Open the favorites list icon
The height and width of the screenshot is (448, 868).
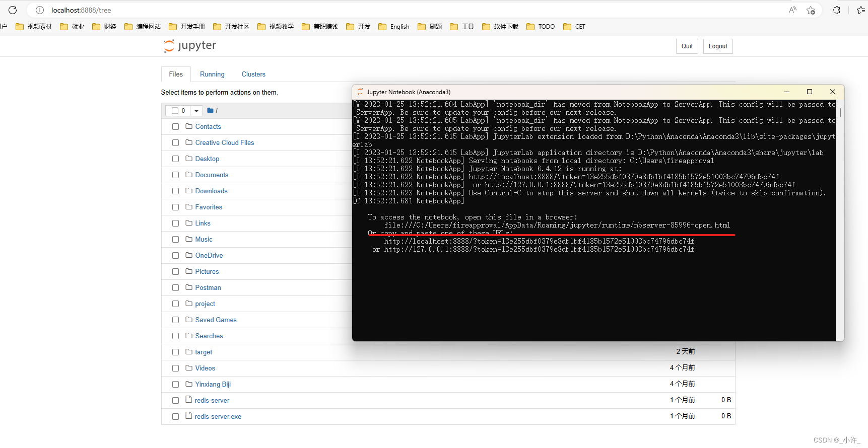click(860, 10)
